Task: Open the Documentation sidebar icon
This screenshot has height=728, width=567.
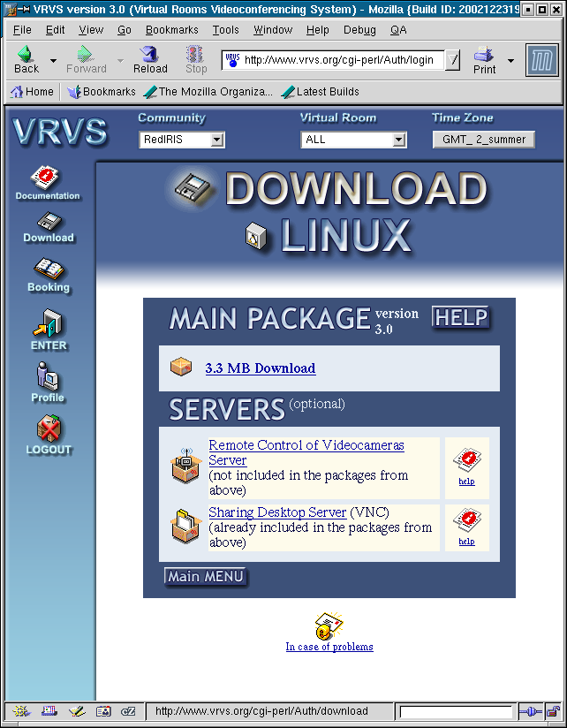Action: [48, 178]
